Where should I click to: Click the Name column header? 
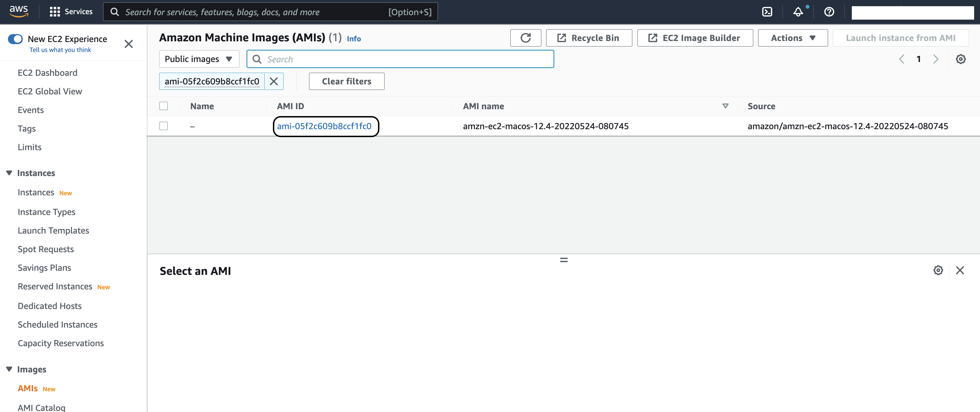202,106
